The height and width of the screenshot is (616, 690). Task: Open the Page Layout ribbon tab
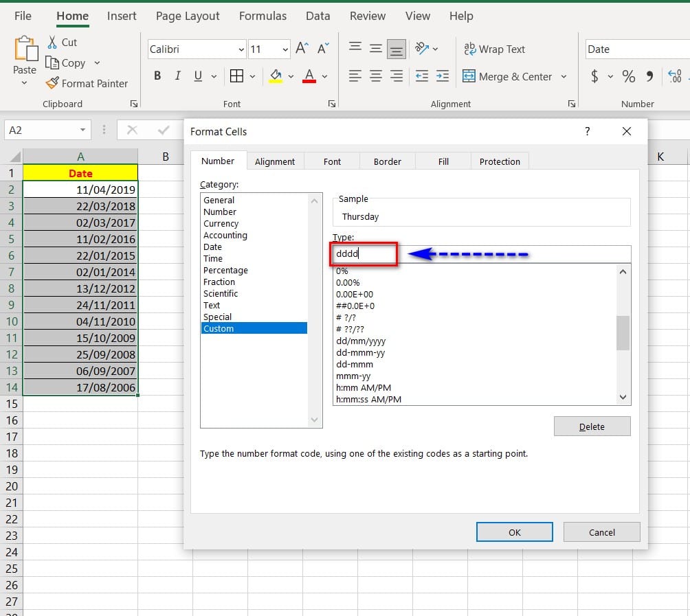pyautogui.click(x=188, y=16)
